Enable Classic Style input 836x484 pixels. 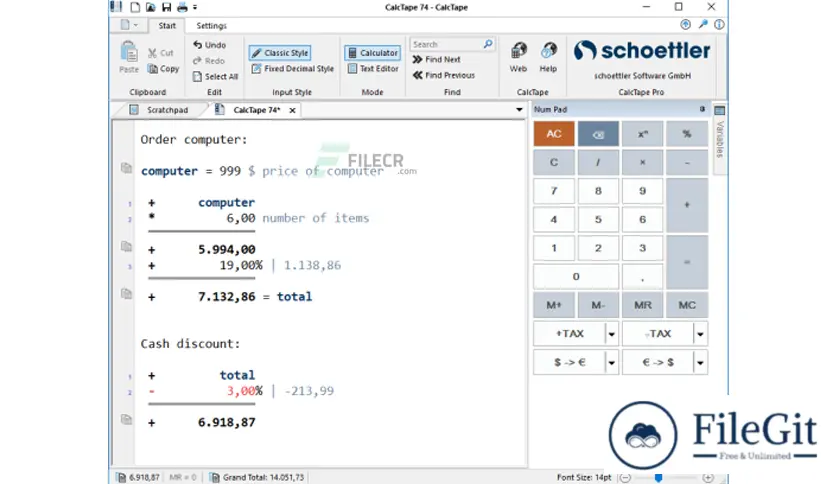280,53
